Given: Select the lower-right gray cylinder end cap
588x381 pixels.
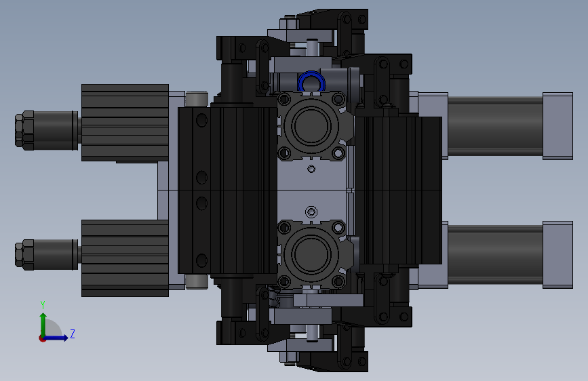Looking at the screenshot, I should (557, 255).
